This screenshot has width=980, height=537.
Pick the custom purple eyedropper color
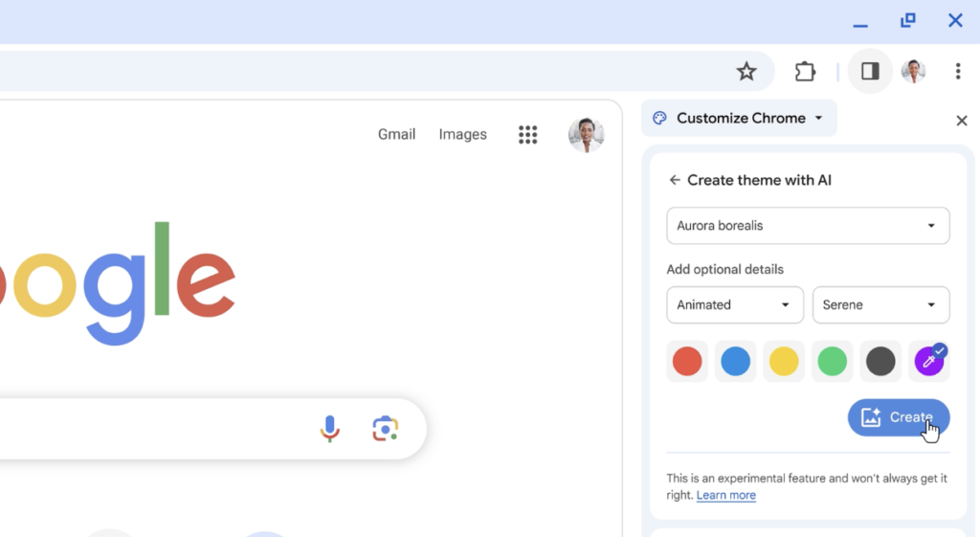928,361
